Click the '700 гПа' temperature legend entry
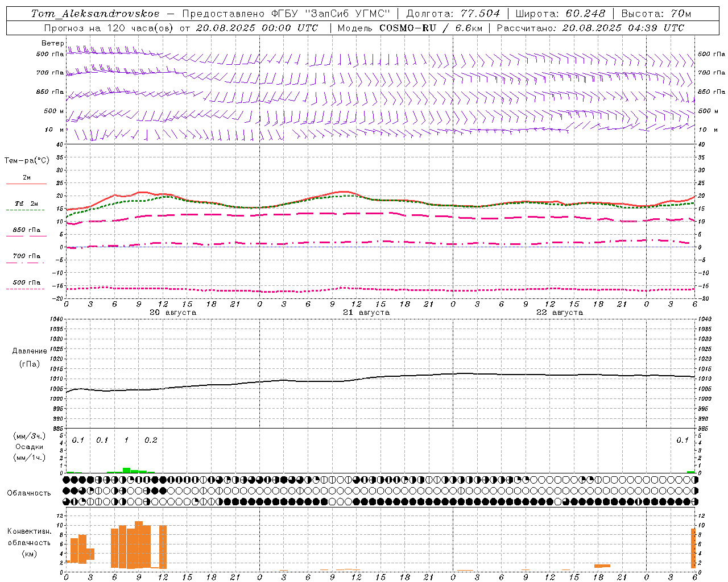Image resolution: width=728 pixels, height=582 pixels. [x=27, y=256]
